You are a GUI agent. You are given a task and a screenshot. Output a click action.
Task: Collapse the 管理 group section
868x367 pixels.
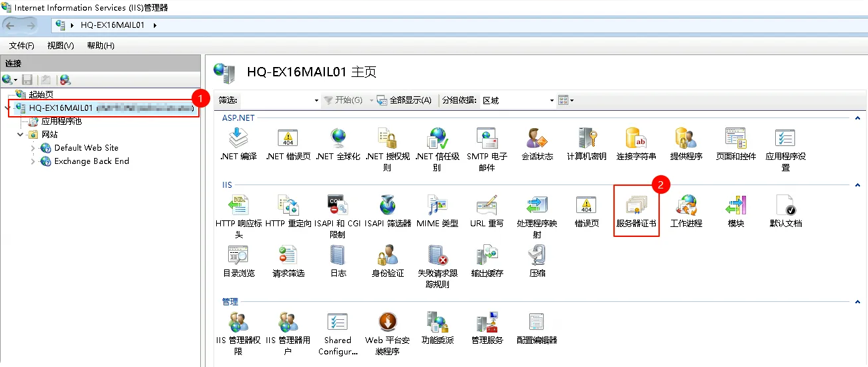pyautogui.click(x=857, y=302)
